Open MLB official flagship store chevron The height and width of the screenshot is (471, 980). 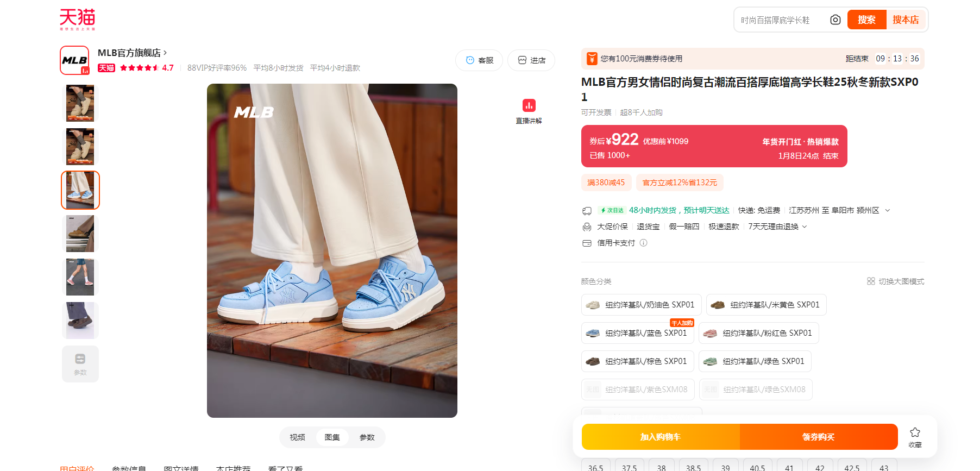165,53
